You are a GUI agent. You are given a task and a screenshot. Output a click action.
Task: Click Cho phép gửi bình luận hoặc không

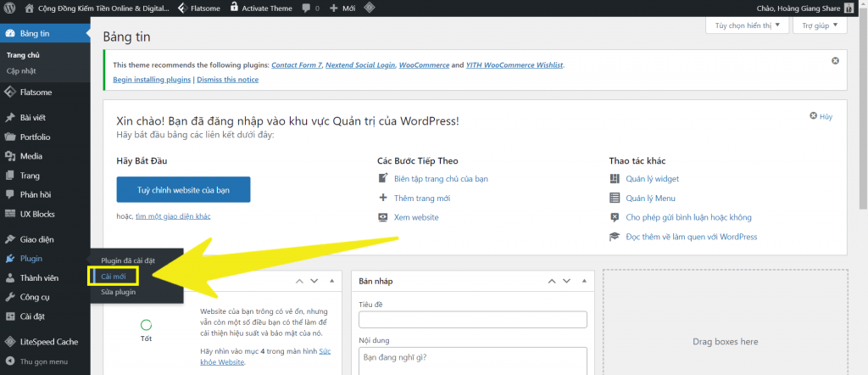pos(688,218)
